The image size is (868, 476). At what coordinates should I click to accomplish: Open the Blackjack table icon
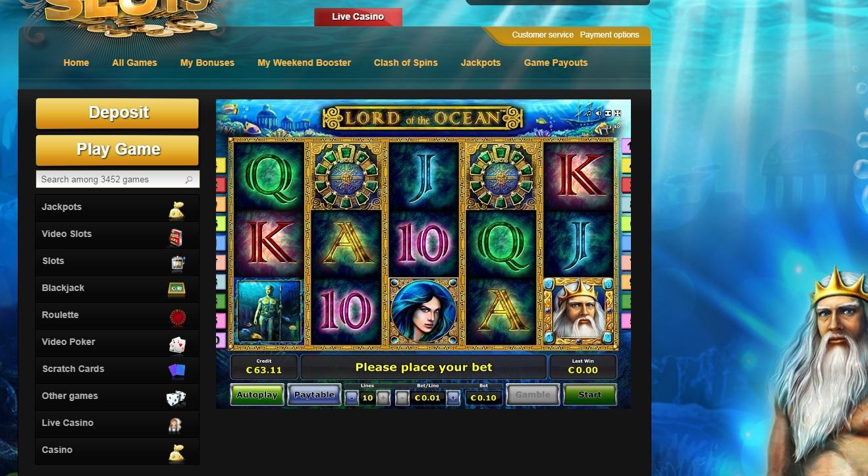point(176,288)
